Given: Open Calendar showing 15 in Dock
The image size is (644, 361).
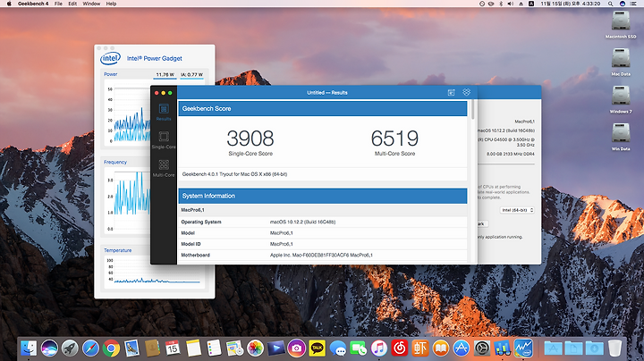Looking at the screenshot, I should pos(173,348).
